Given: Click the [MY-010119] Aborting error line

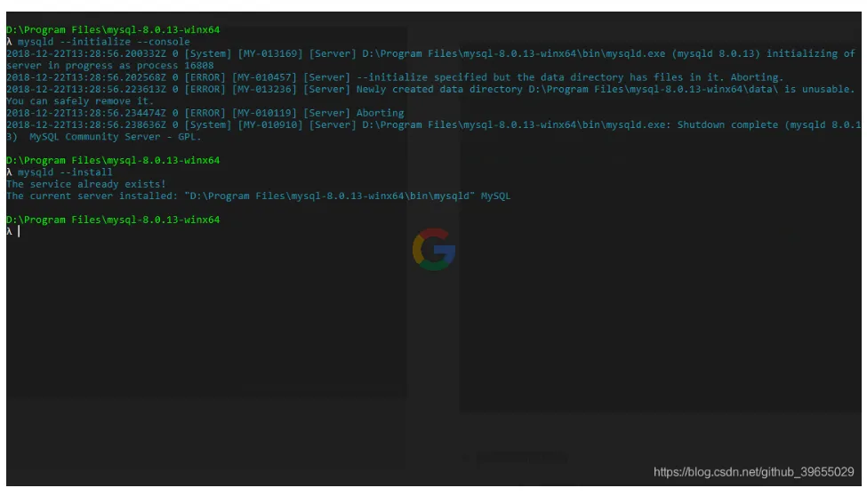Looking at the screenshot, I should [205, 113].
